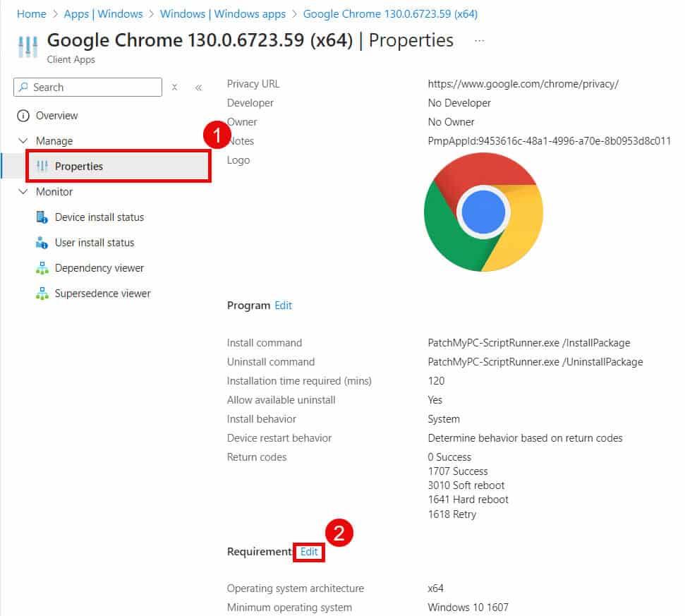Click the Overview info icon
685x616 pixels.
click(x=23, y=116)
